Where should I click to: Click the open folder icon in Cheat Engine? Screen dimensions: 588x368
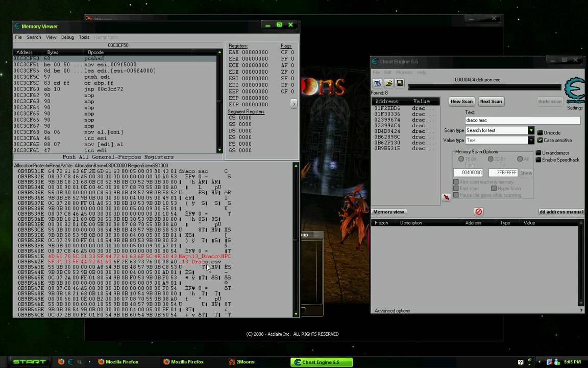coord(388,83)
